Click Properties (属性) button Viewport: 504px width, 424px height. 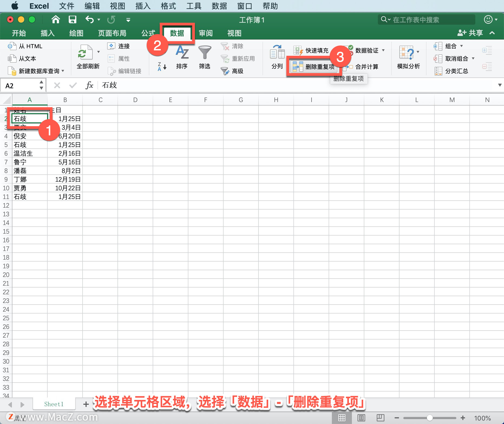pyautogui.click(x=119, y=58)
